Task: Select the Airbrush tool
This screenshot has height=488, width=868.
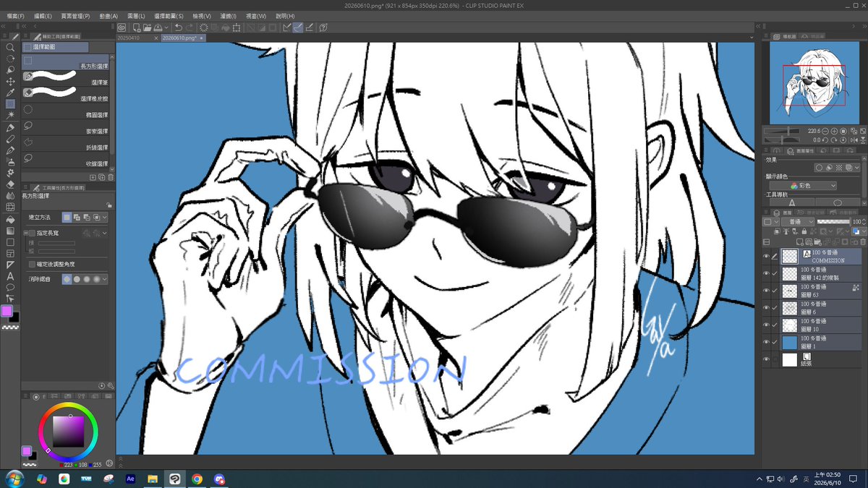Action: (10, 161)
